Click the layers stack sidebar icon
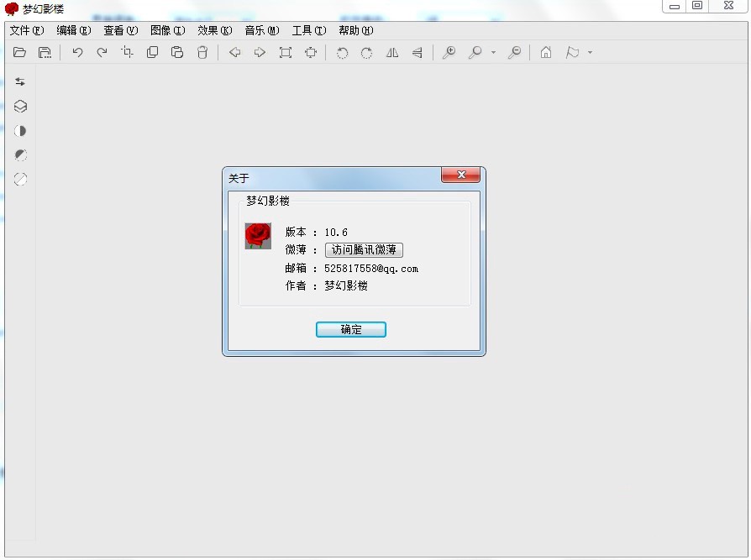This screenshot has height=560, width=751. 20,107
